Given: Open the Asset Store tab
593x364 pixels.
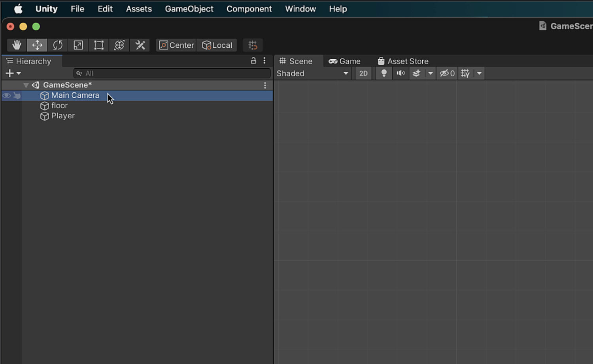Looking at the screenshot, I should tap(403, 61).
